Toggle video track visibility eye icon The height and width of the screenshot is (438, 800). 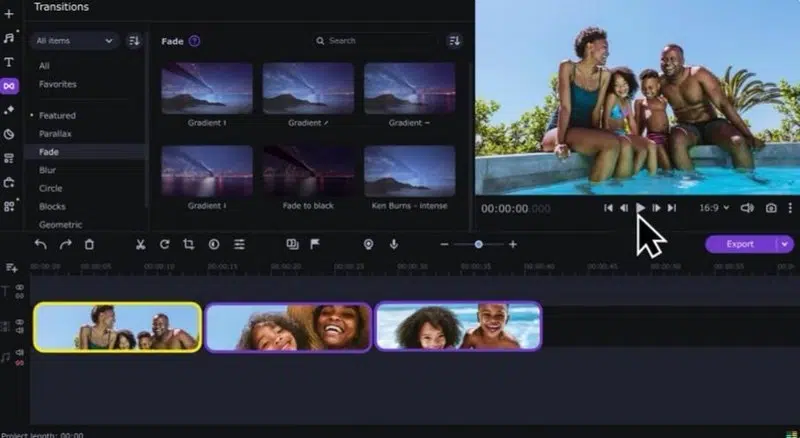[x=20, y=323]
